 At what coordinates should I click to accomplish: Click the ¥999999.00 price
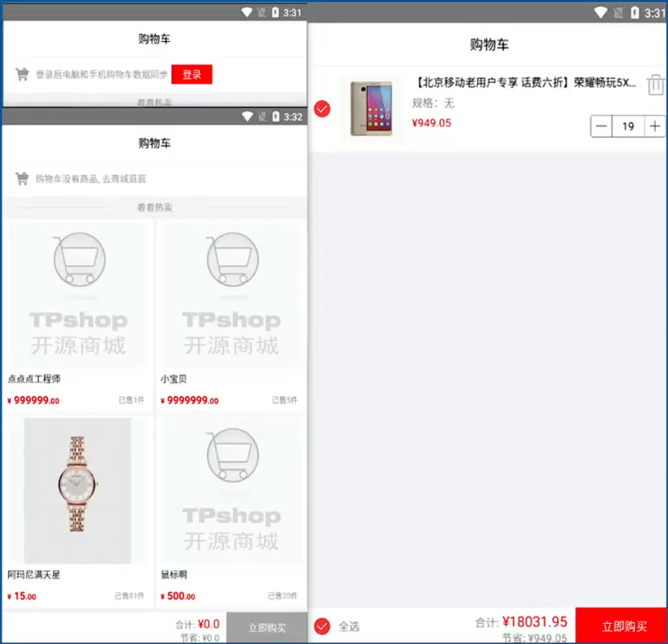pos(33,400)
